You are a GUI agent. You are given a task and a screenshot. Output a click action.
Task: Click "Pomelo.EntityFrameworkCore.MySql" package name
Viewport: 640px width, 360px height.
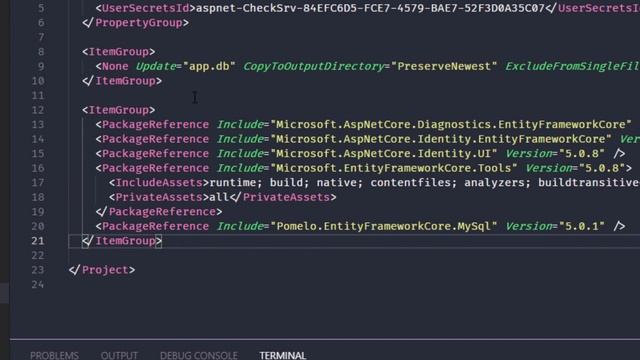[384, 226]
